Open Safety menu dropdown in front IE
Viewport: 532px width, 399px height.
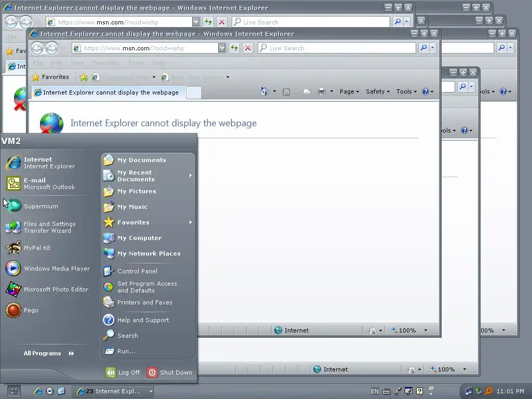[x=378, y=91]
